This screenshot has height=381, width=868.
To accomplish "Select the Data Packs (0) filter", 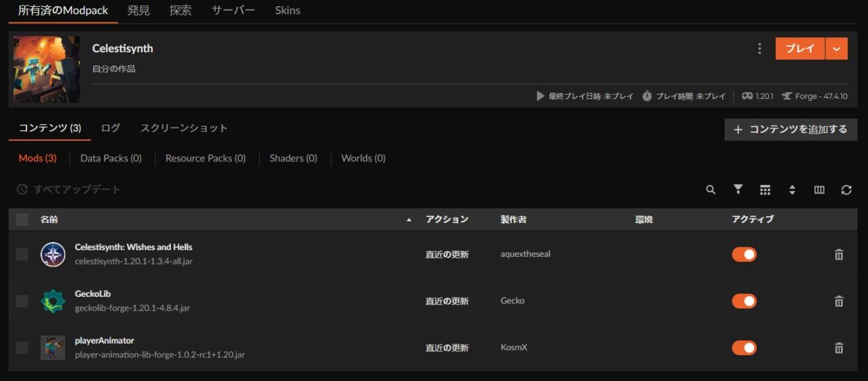I will [111, 158].
